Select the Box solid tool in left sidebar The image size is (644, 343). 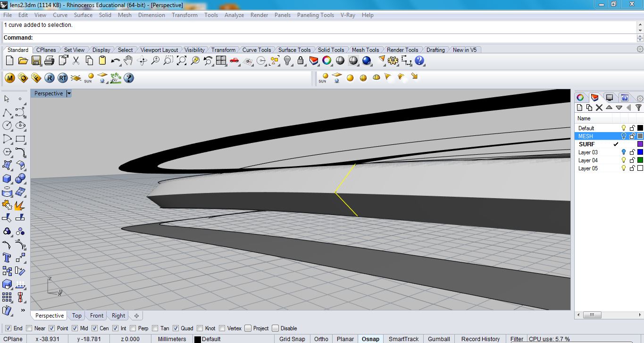pos(7,179)
